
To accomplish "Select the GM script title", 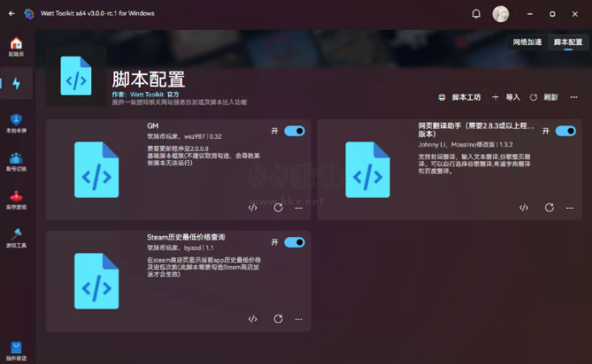I will point(153,125).
